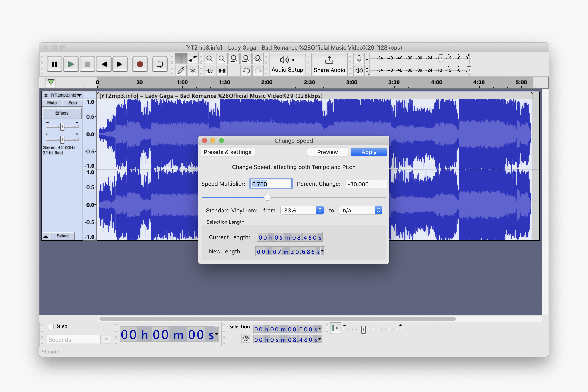Open the selection start format dropdown arrow
588x392 pixels.
pyautogui.click(x=320, y=328)
